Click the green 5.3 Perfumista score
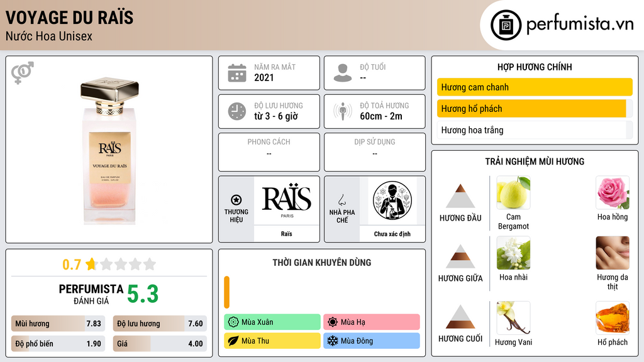The image size is (644, 362). [x=143, y=294]
